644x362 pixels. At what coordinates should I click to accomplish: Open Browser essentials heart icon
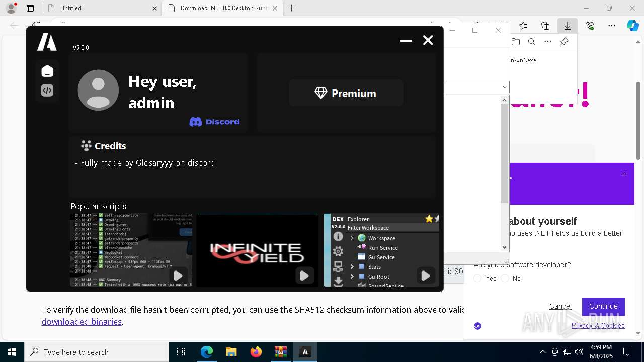590,26
